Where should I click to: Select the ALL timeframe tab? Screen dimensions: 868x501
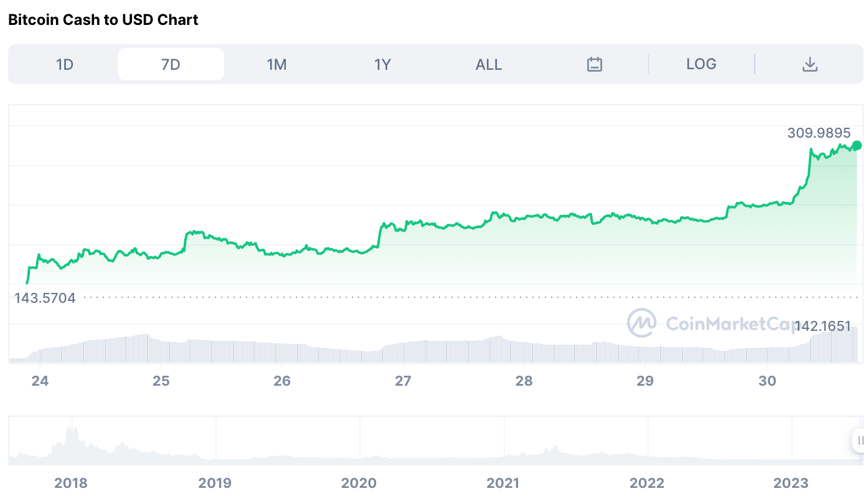(x=489, y=64)
